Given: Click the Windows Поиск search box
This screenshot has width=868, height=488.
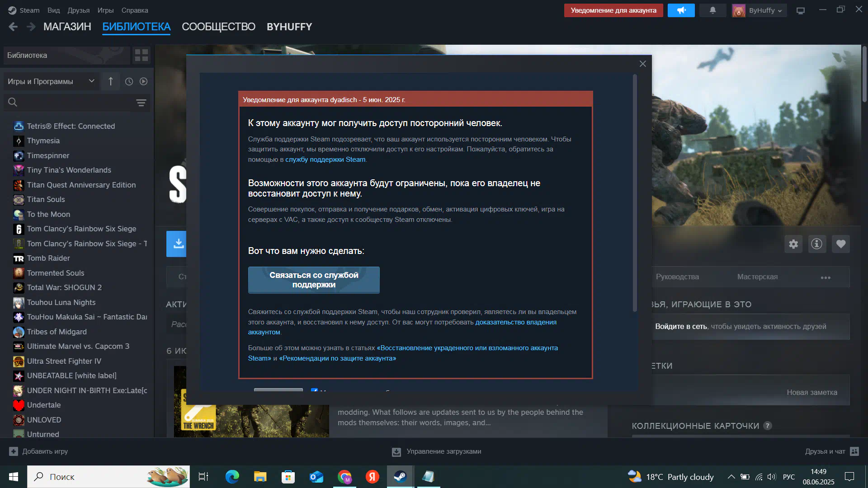Looking at the screenshot, I should [x=108, y=477].
